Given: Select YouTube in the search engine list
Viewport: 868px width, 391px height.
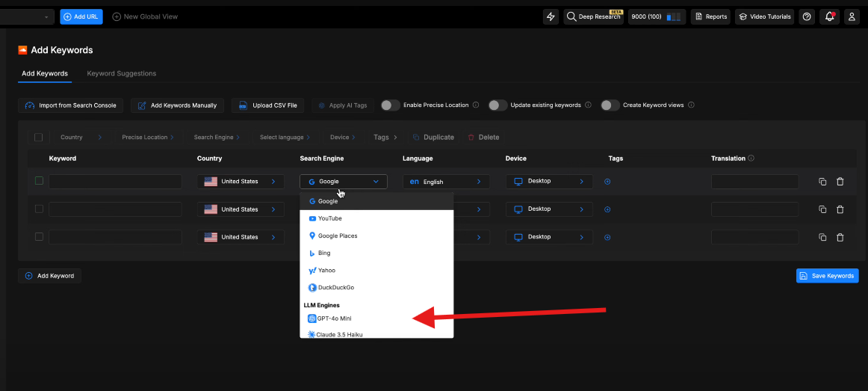Looking at the screenshot, I should (x=376, y=219).
